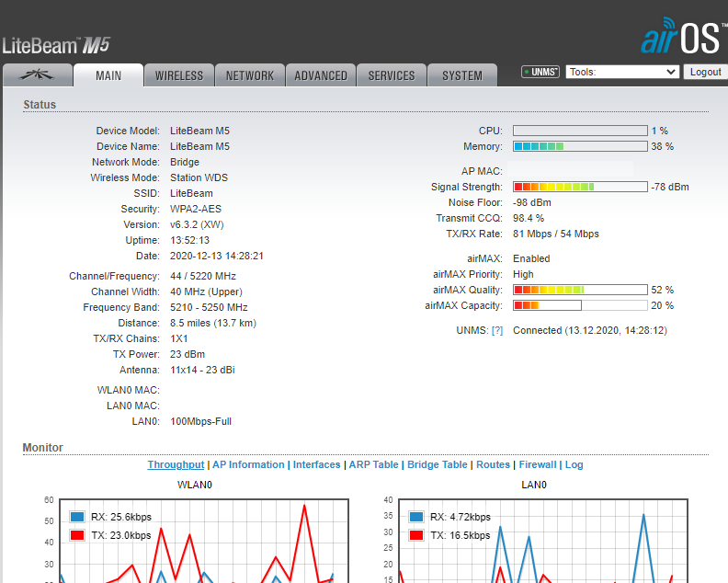Click the Channel/Frequency value 44 / 5220 MHz
The width and height of the screenshot is (728, 583).
203,276
